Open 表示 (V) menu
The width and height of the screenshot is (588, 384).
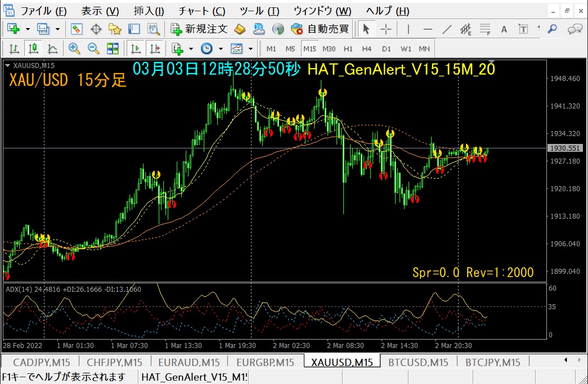coord(100,11)
